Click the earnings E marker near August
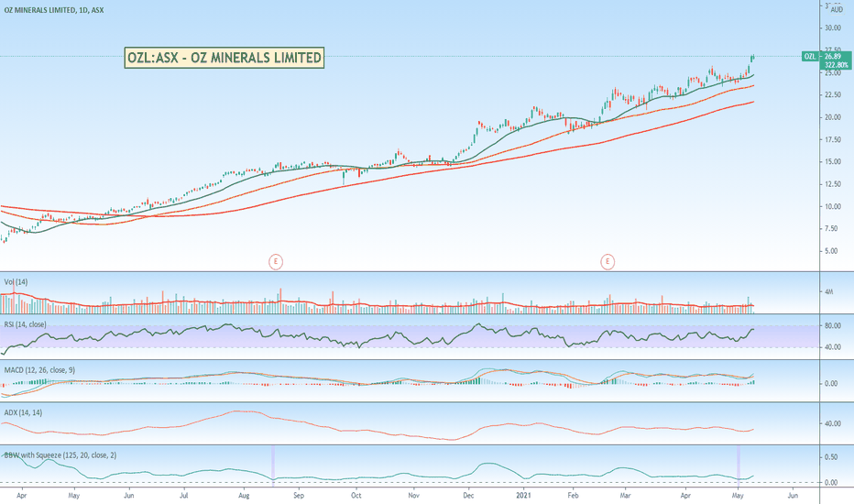The image size is (854, 504). (x=276, y=261)
